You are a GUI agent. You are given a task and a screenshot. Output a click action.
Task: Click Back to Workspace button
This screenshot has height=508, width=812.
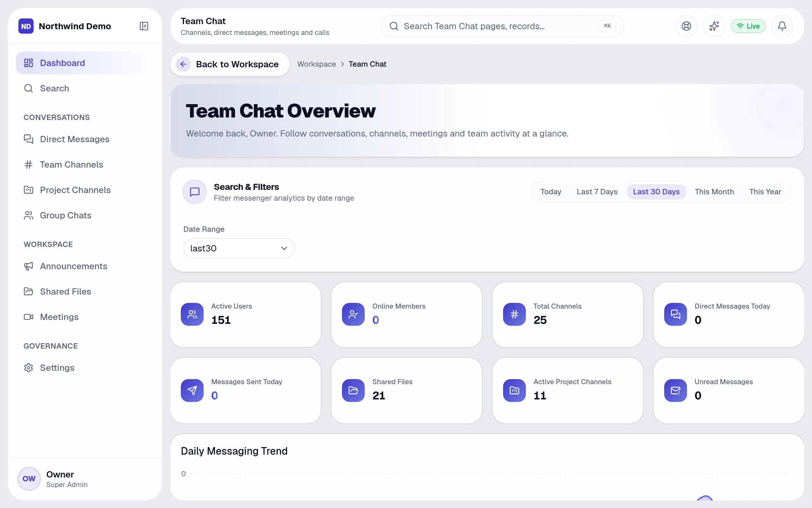tap(230, 64)
